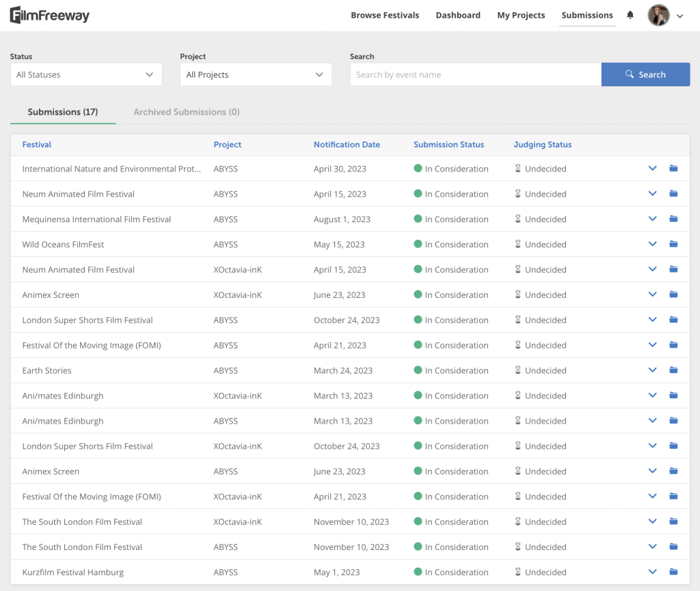Expand the account menu chevron beside avatar
The width and height of the screenshot is (700, 591).
[x=680, y=16]
